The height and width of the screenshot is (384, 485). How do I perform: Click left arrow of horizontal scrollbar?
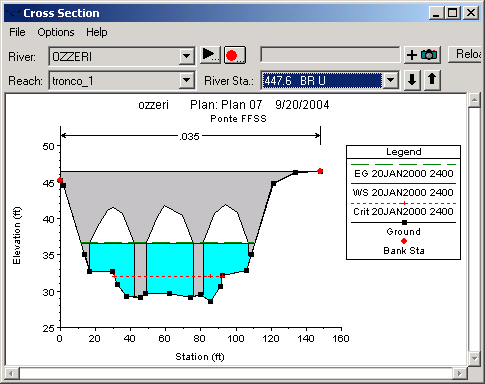pyautogui.click(x=11, y=373)
